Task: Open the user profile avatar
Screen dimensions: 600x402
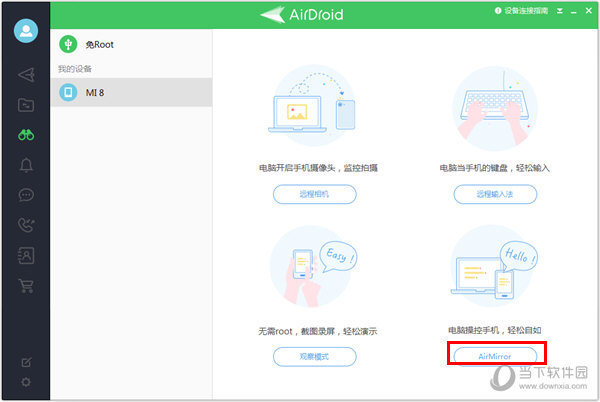Action: 26,31
